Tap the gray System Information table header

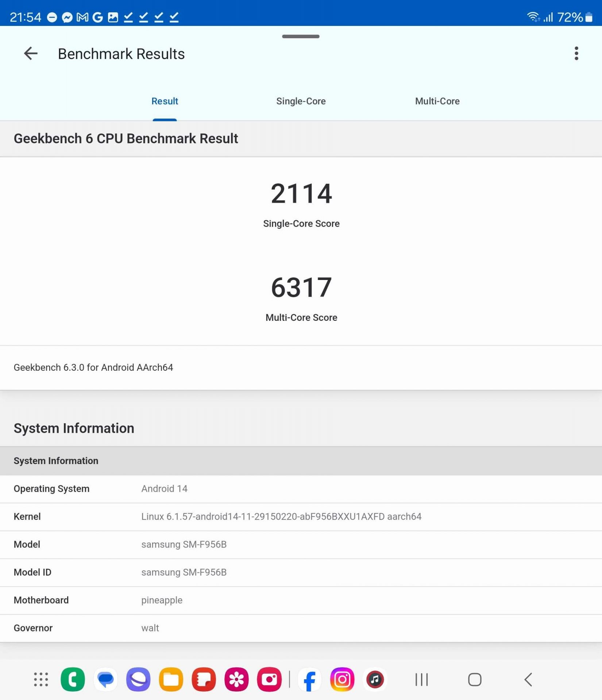pyautogui.click(x=301, y=461)
